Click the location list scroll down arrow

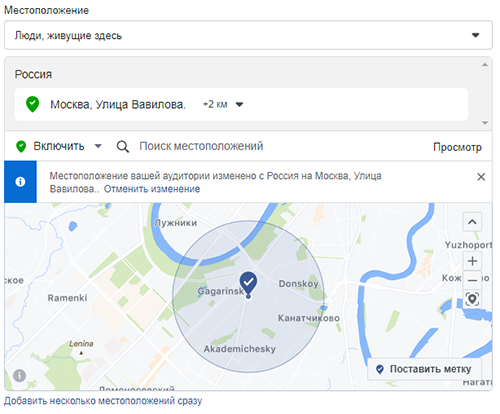(x=485, y=123)
